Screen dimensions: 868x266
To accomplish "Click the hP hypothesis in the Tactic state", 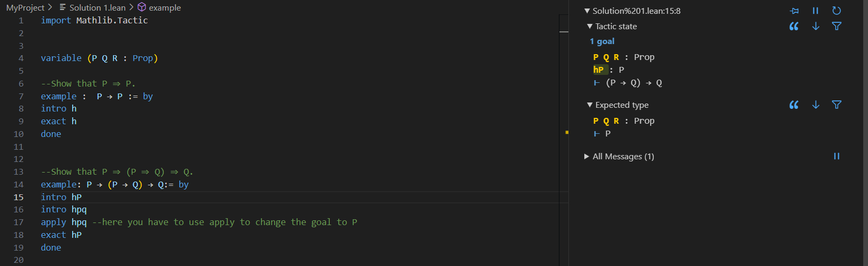I will tap(598, 70).
